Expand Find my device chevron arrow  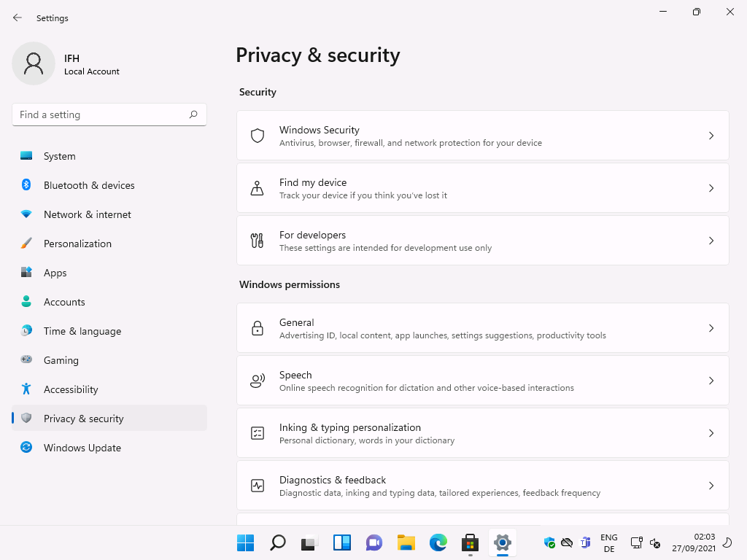coord(711,188)
